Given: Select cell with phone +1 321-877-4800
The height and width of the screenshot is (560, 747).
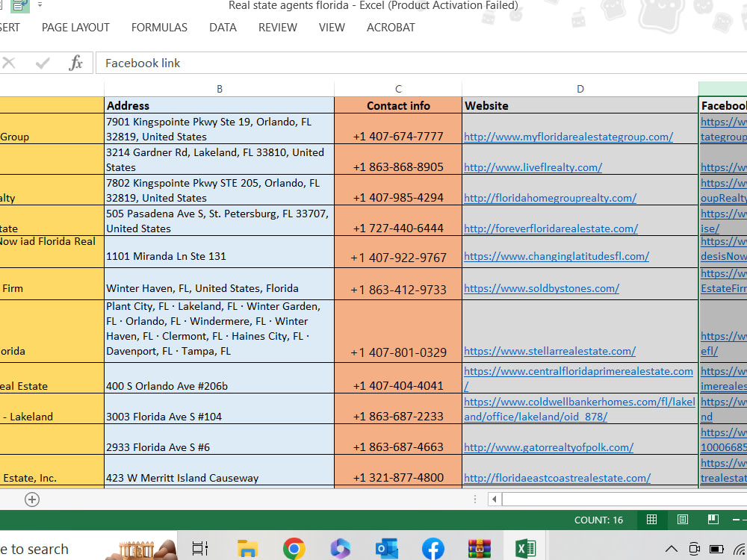Looking at the screenshot, I should (398, 470).
